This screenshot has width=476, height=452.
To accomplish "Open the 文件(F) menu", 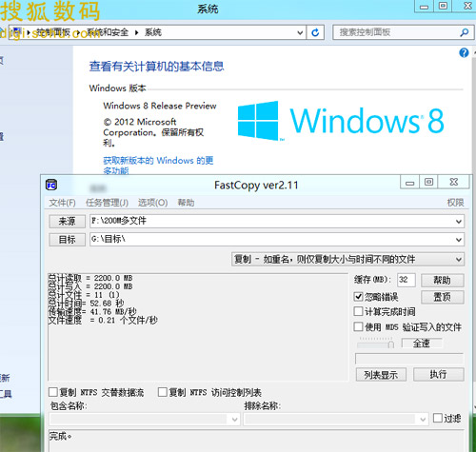I will coord(62,203).
